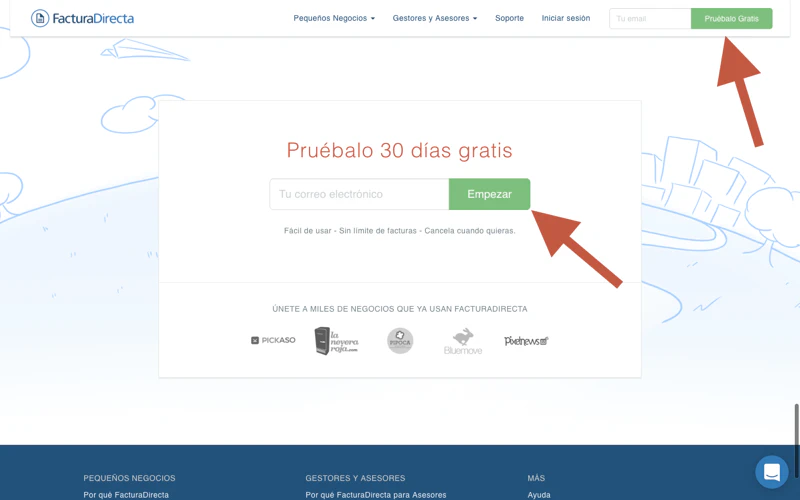Go to Iniciar sesión

[566, 18]
